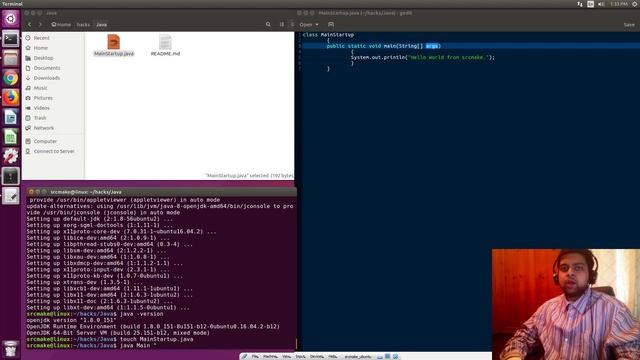Click Connect to Server in Files sidebar

click(x=53, y=151)
